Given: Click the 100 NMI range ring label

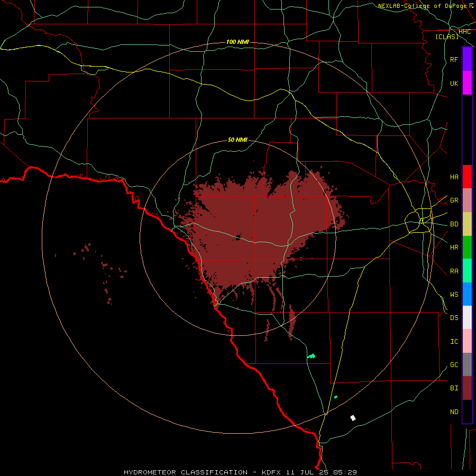Looking at the screenshot, I should coord(237,42).
